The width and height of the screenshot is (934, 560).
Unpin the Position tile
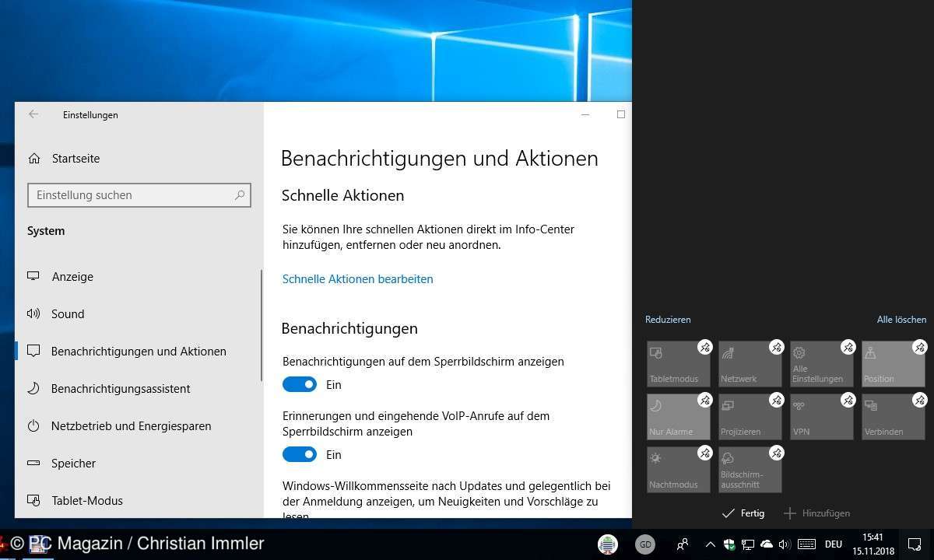pyautogui.click(x=919, y=347)
